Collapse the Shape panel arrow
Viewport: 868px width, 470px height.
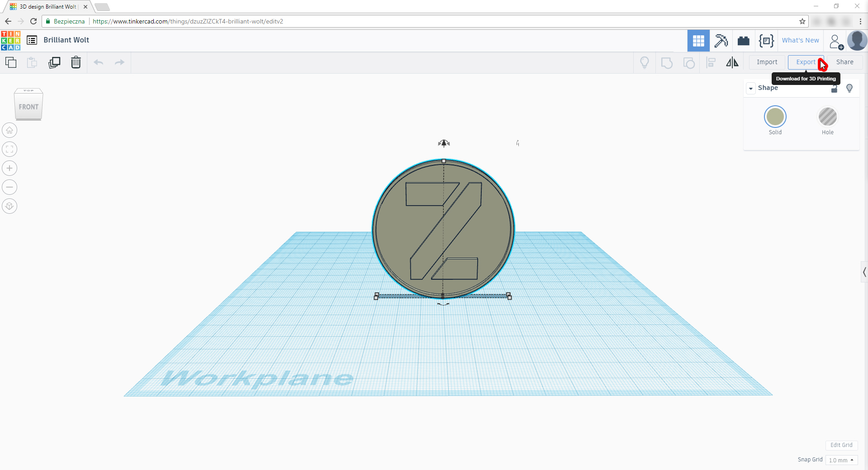coord(751,88)
